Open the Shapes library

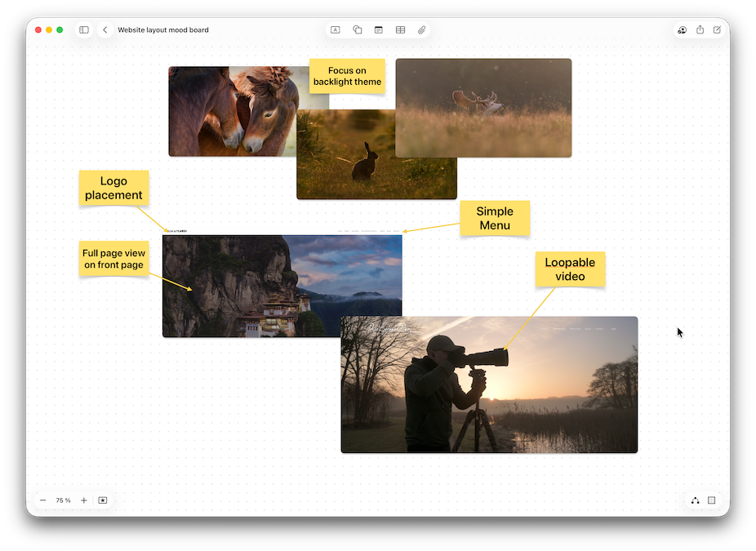[357, 29]
